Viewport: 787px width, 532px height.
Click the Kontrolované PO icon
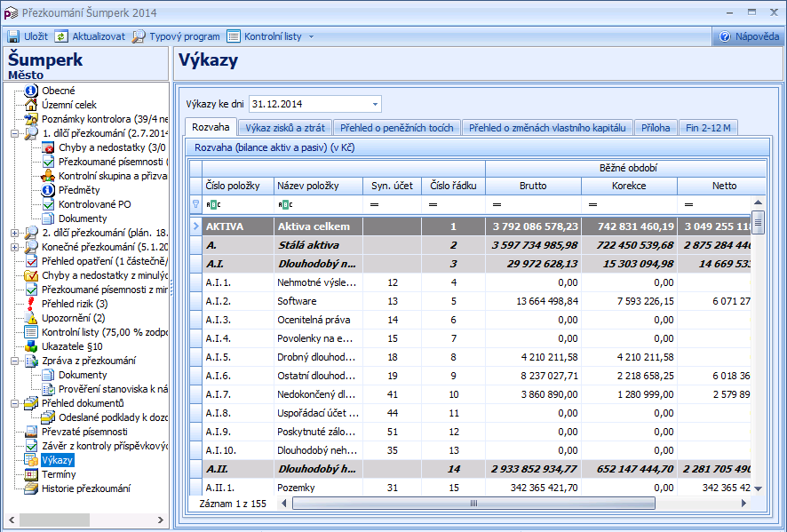48,204
